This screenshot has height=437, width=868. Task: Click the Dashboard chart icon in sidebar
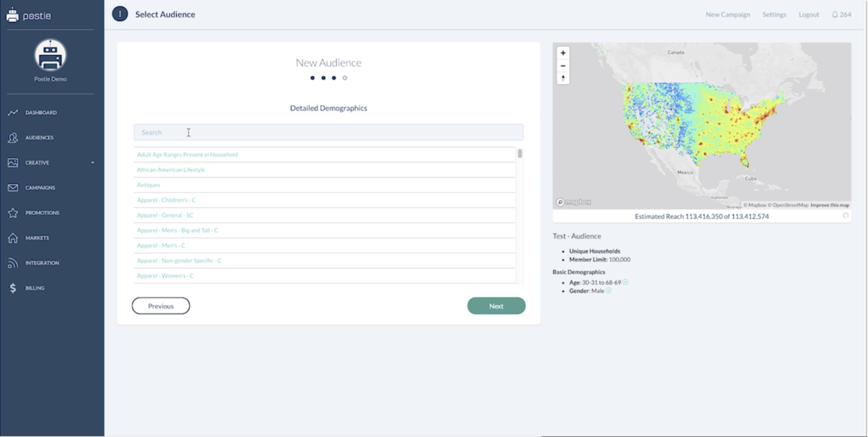(x=13, y=113)
